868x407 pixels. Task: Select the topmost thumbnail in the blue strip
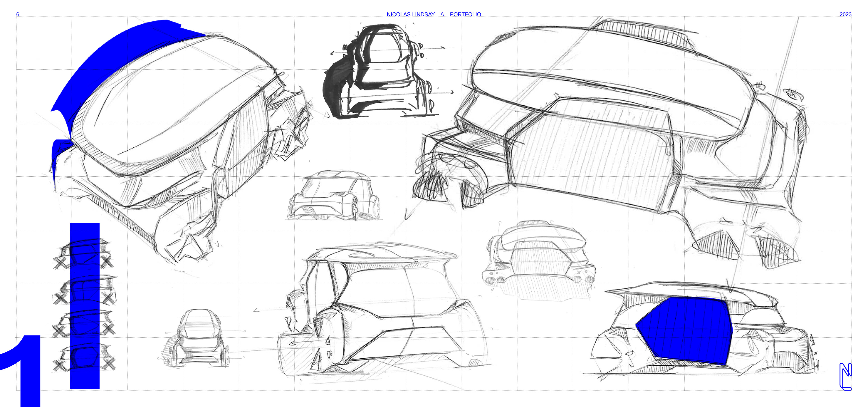tap(84, 254)
